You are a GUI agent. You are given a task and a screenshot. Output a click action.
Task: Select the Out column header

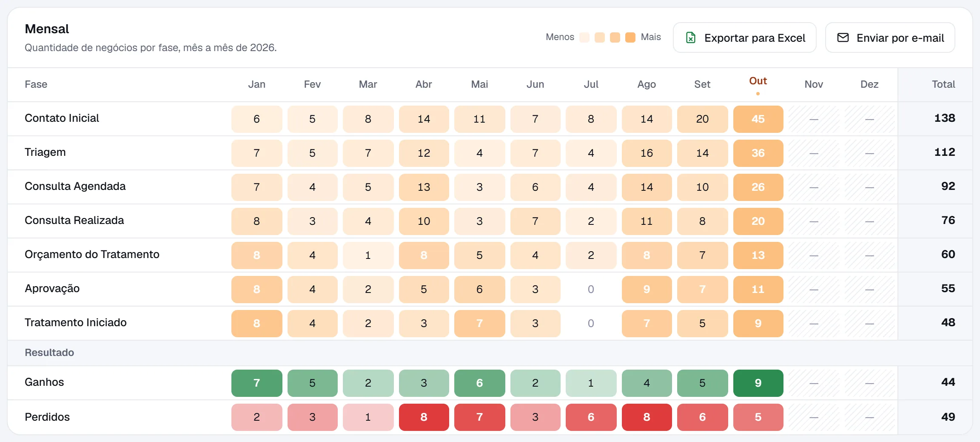[758, 81]
